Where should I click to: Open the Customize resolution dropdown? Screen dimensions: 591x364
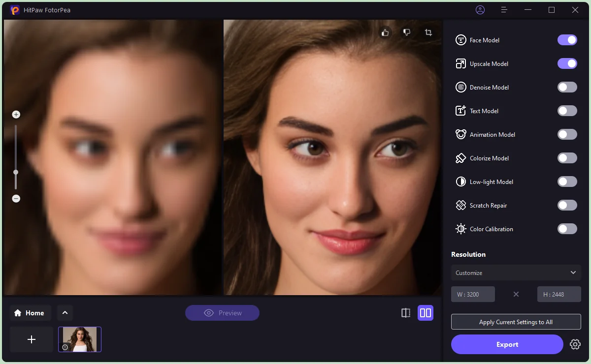click(x=516, y=273)
